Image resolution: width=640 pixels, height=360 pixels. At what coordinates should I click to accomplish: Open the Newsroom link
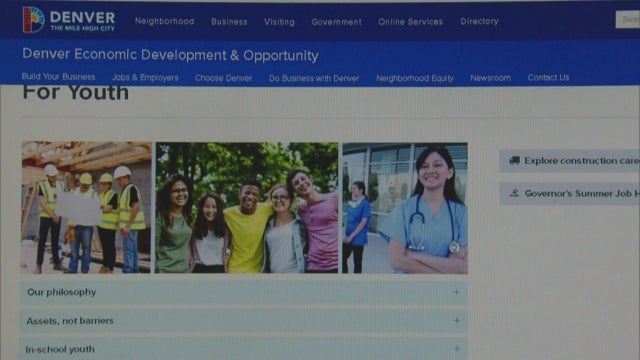(x=490, y=78)
